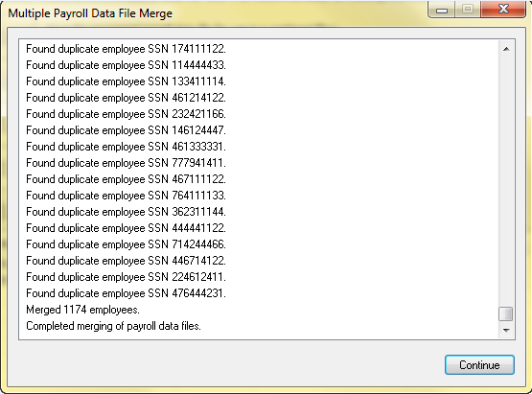The image size is (532, 394).
Task: Select the line with SSN 232421166
Action: point(126,114)
